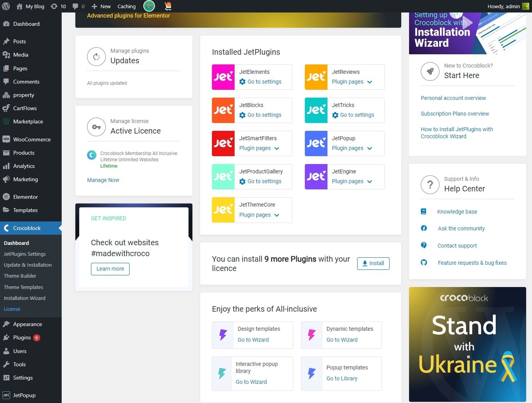Click the JetReviews plugin logo

point(316,77)
